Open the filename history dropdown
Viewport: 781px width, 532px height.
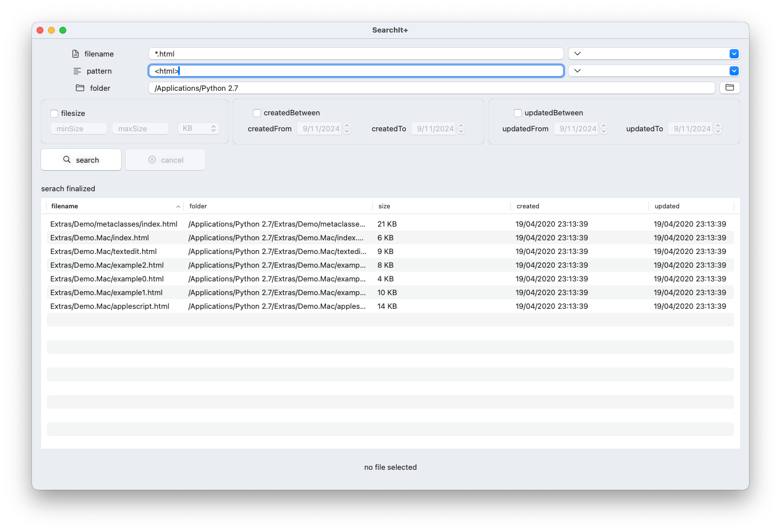(x=734, y=53)
